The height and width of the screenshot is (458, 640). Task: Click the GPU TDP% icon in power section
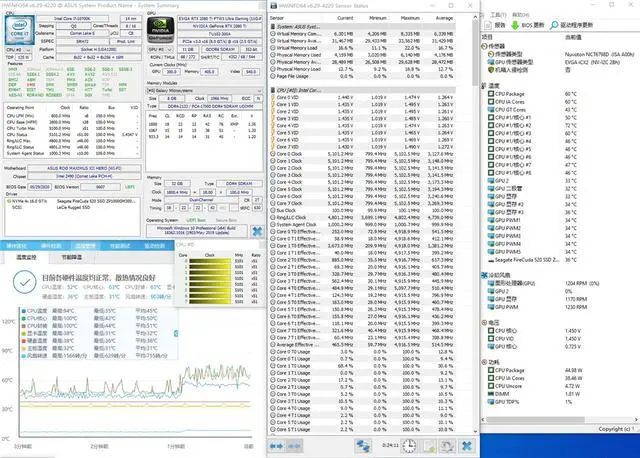click(x=491, y=402)
